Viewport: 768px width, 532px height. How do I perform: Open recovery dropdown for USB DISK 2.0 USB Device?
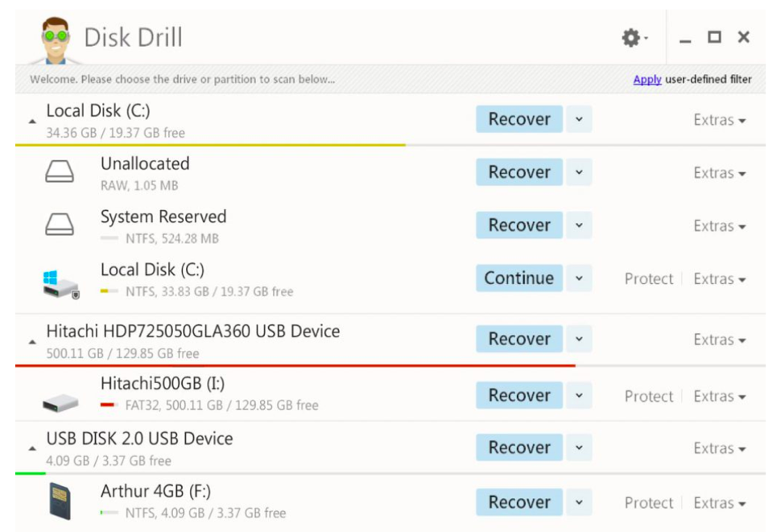click(579, 447)
